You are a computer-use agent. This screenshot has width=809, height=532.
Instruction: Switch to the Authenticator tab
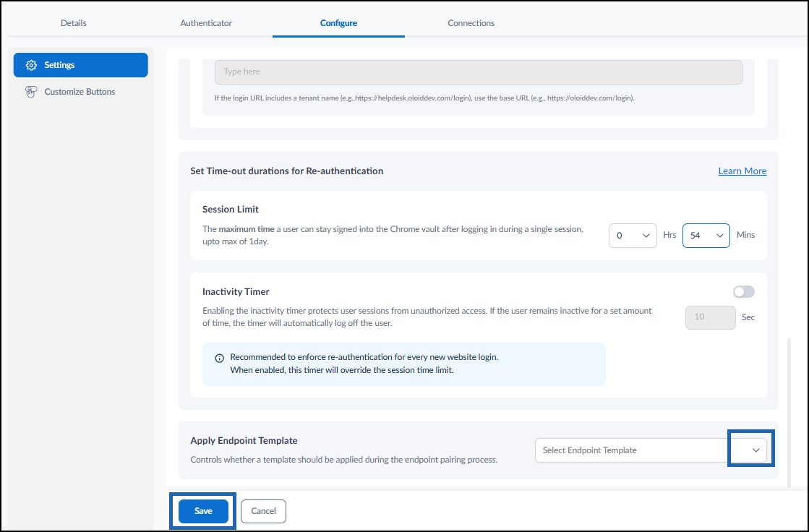point(206,22)
